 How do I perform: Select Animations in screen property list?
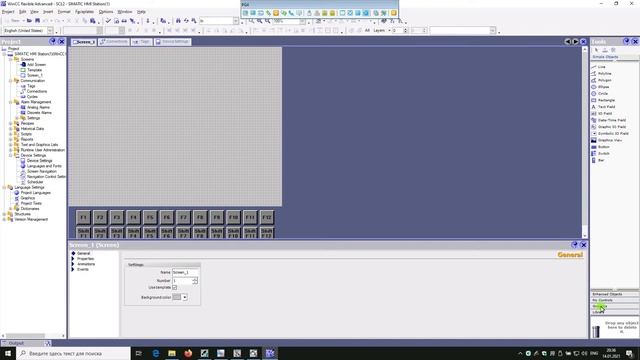86,264
